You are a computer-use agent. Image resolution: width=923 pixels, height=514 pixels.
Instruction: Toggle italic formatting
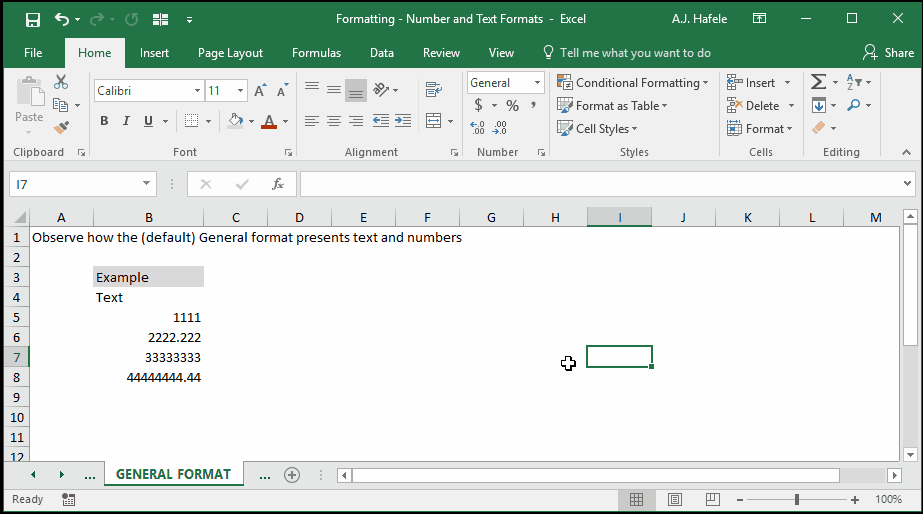126,121
